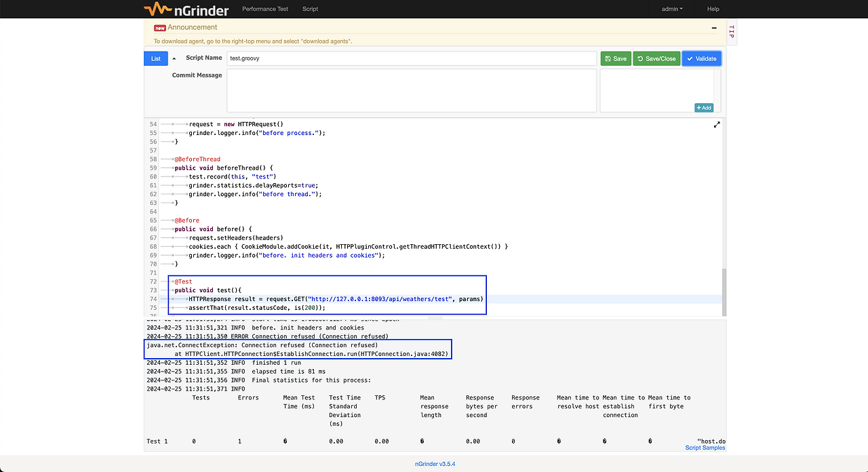The height and width of the screenshot is (472, 868).
Task: Open the Script menu
Action: click(x=310, y=9)
